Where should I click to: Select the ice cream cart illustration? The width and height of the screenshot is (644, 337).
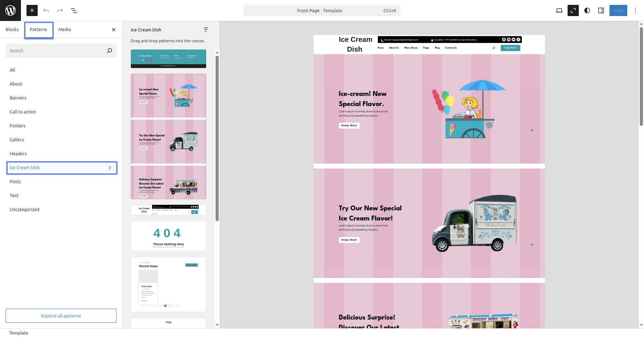click(469, 109)
